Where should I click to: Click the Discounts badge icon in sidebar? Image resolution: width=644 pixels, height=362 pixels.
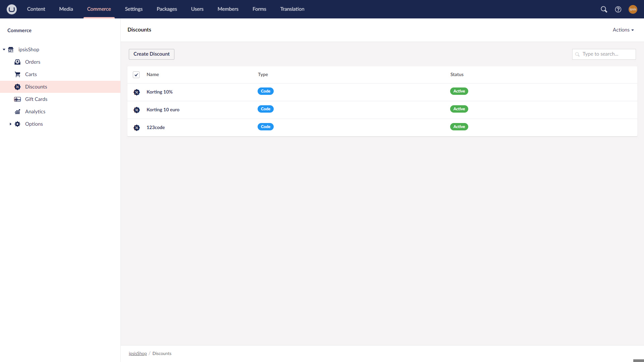tap(17, 87)
